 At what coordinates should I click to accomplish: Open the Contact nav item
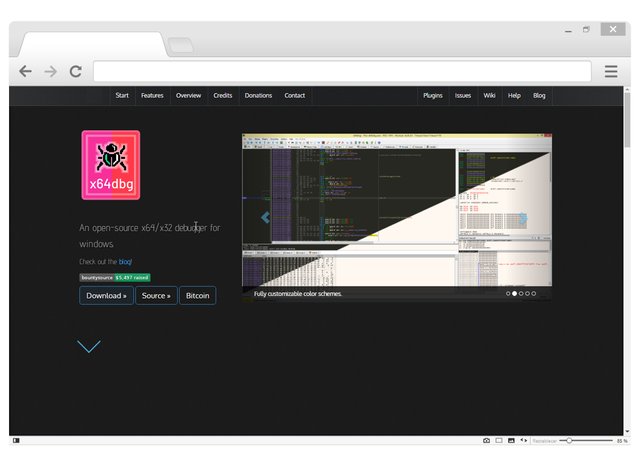pos(295,95)
